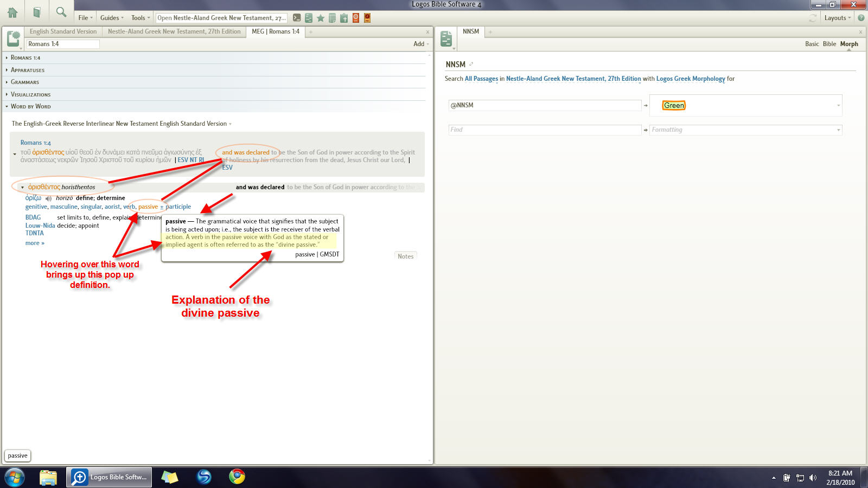Open the help question mark icon
Screen dimensions: 868x488
(x=861, y=18)
